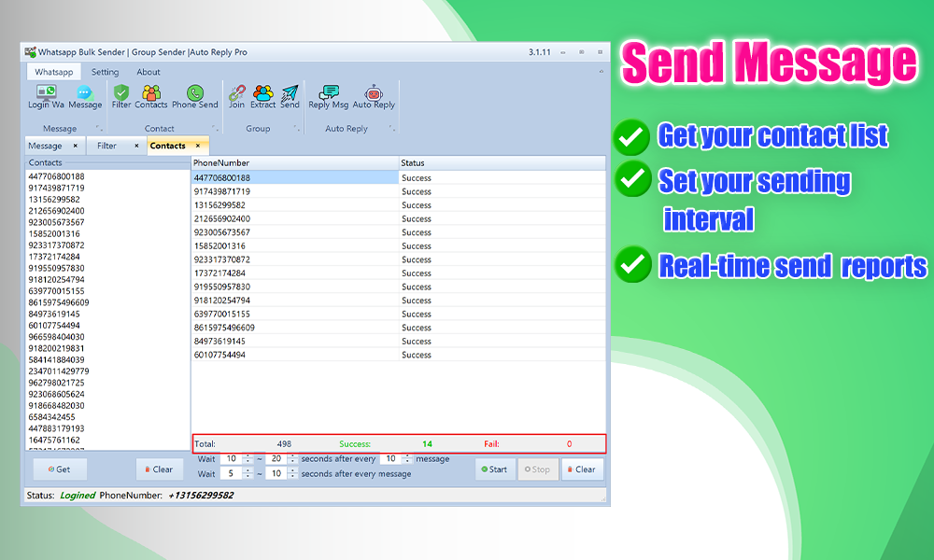Adjust stepper of every 10 message count
The width and height of the screenshot is (934, 560).
tap(407, 459)
